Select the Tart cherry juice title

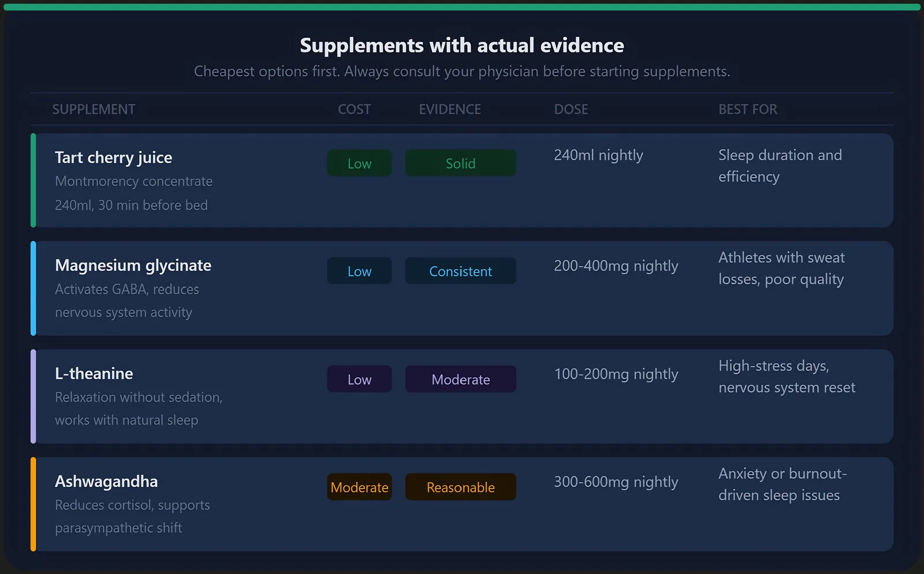[x=114, y=158]
